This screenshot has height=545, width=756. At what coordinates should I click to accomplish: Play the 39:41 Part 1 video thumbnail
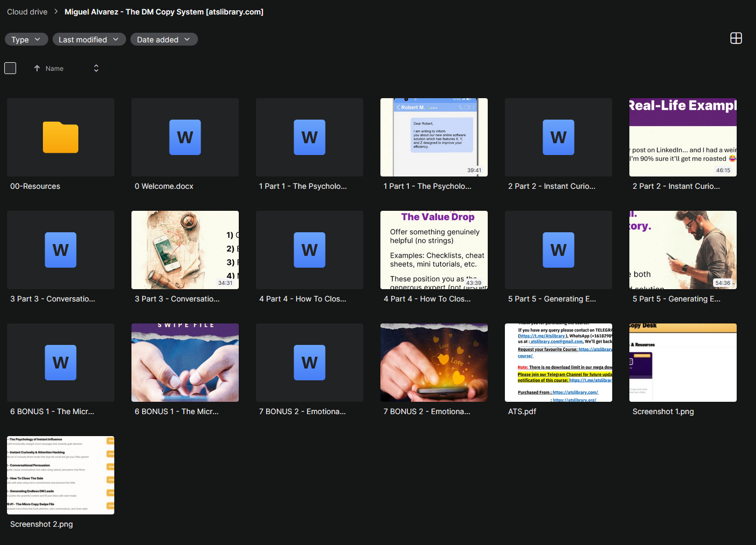coord(434,137)
